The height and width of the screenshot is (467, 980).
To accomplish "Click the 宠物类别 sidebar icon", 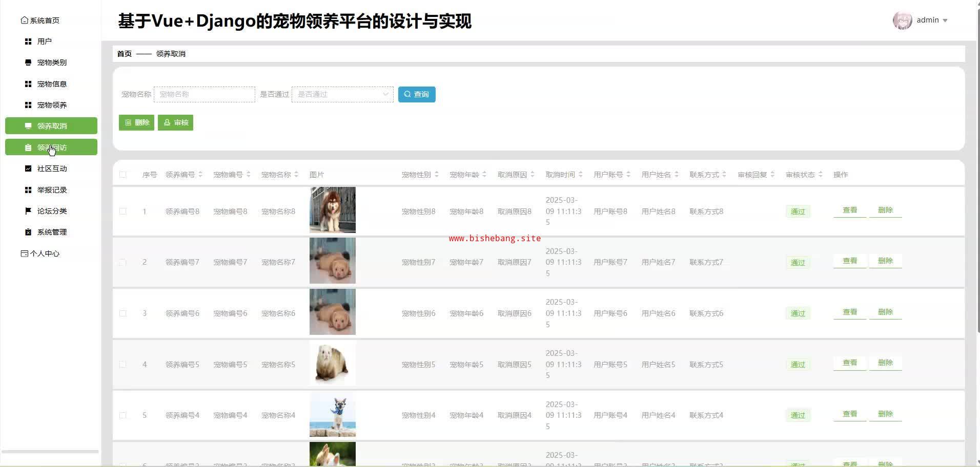I will (x=28, y=62).
